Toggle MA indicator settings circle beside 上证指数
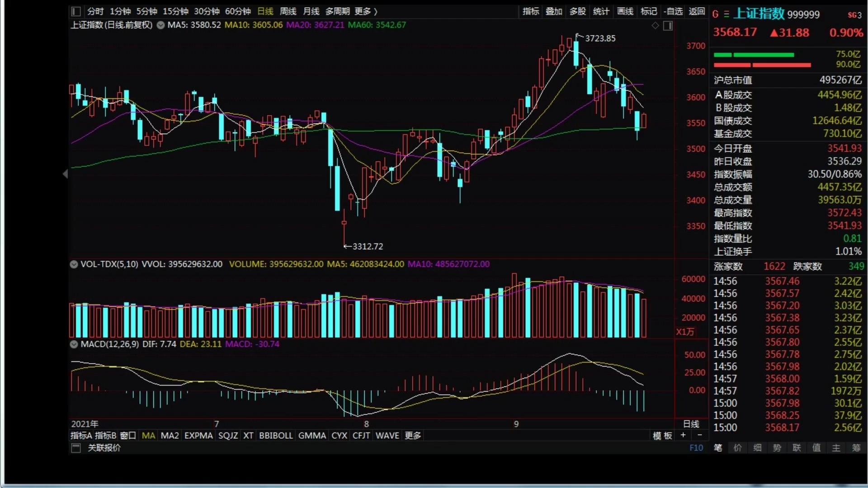The height and width of the screenshot is (488, 868). pos(160,25)
